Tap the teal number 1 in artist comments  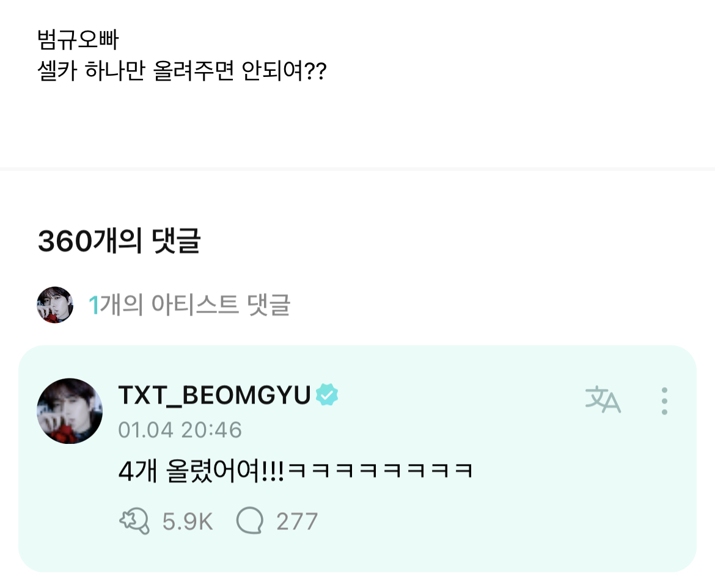94,305
